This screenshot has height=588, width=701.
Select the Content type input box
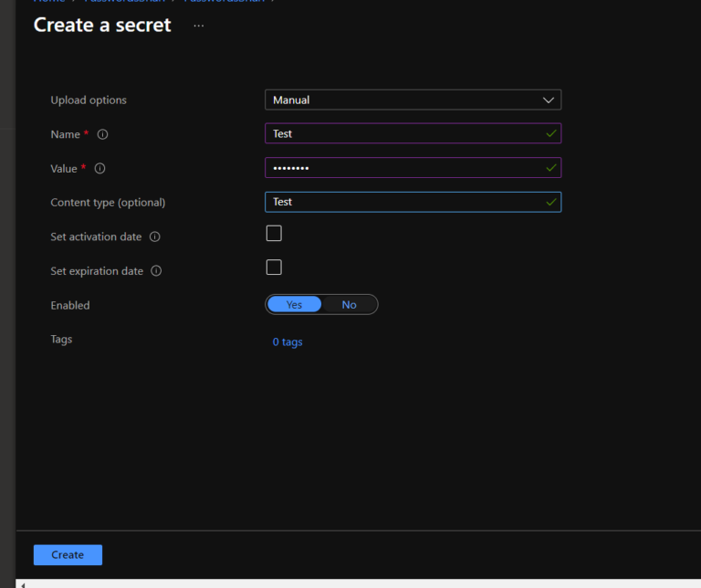pos(402,202)
